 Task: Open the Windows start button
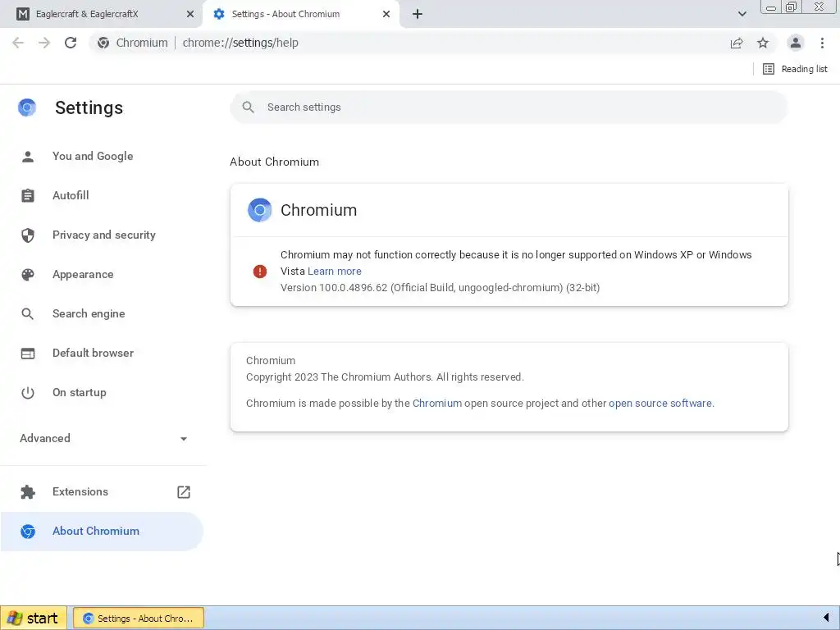(x=33, y=619)
